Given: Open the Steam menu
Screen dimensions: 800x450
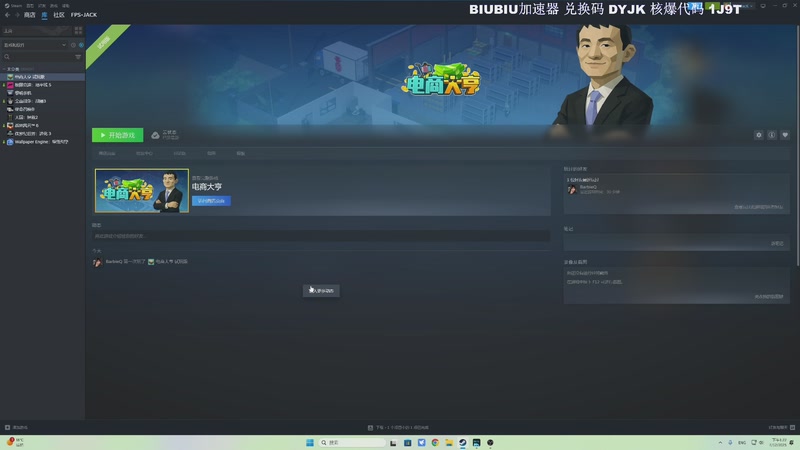Looking at the screenshot, I should (x=13, y=6).
